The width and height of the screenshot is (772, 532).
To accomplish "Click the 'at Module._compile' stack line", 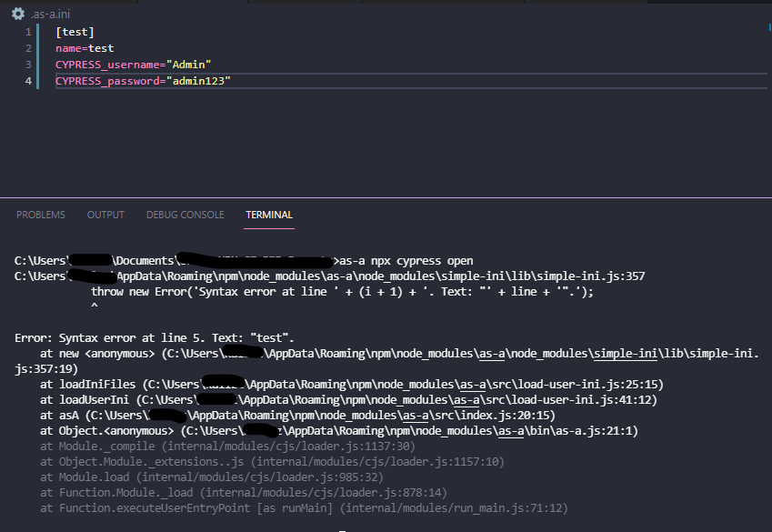I will (x=227, y=447).
